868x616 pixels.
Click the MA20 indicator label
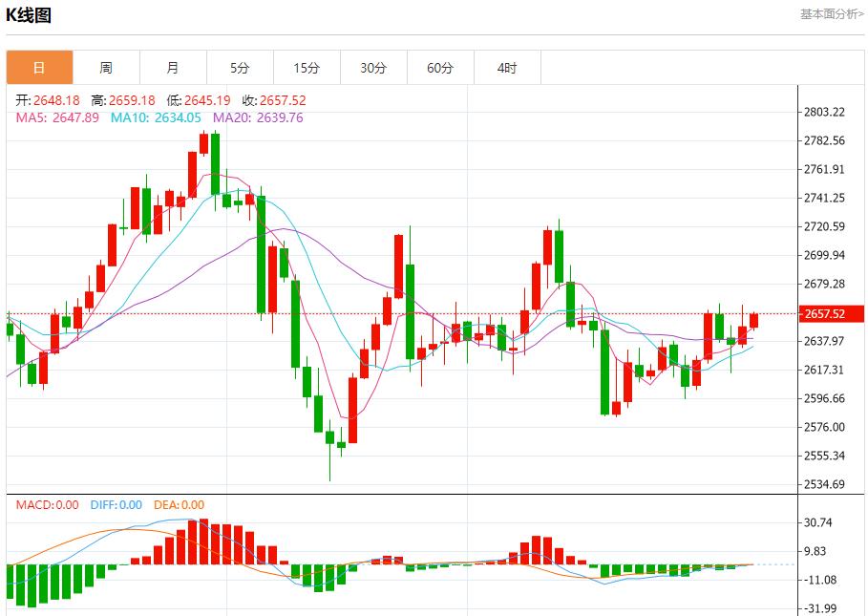(258, 117)
